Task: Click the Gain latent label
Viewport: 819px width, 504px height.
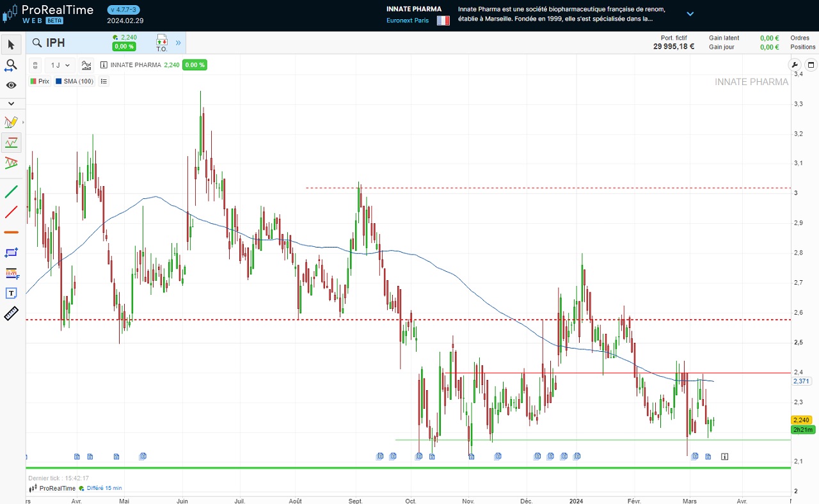Action: (x=724, y=38)
